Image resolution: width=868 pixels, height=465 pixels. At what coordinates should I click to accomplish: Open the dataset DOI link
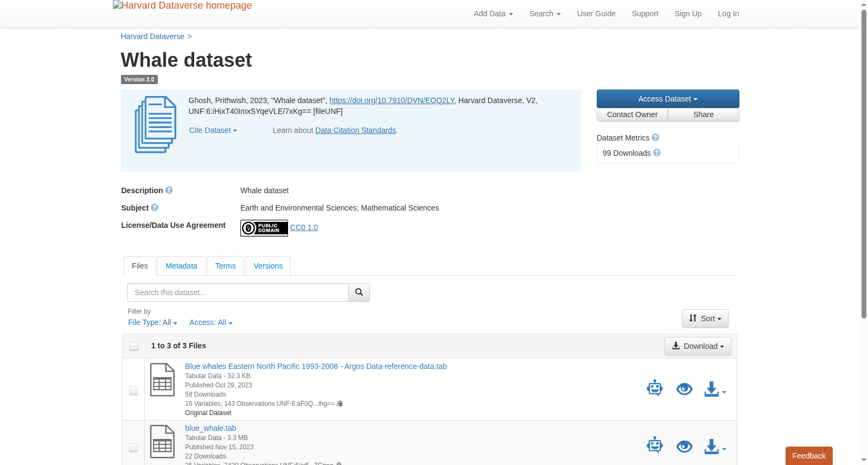[392, 100]
